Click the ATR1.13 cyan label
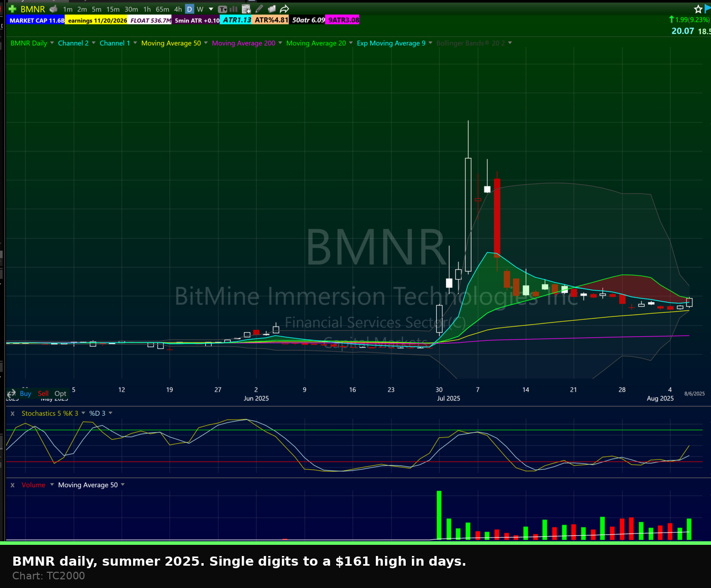 (237, 20)
